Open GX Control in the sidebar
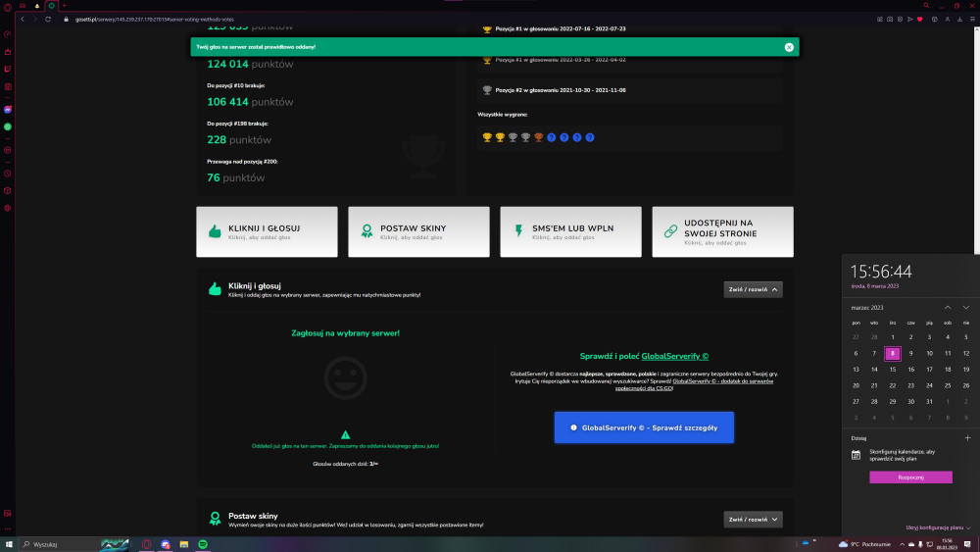Screen dimensions: 980x552 pyautogui.click(x=8, y=34)
